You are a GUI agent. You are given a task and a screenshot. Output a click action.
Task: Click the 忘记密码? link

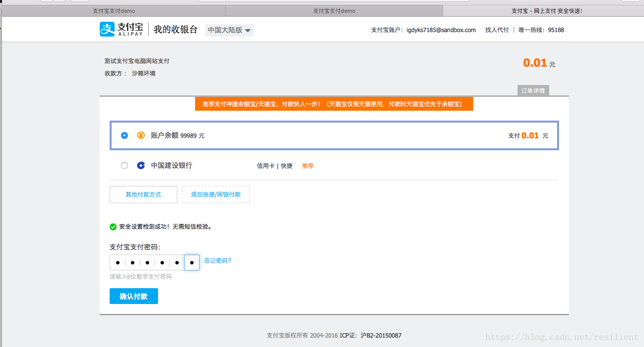tap(218, 261)
